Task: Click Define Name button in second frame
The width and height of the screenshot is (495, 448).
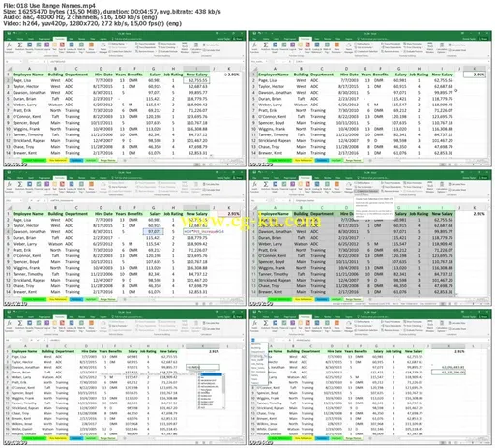Action: (363, 44)
